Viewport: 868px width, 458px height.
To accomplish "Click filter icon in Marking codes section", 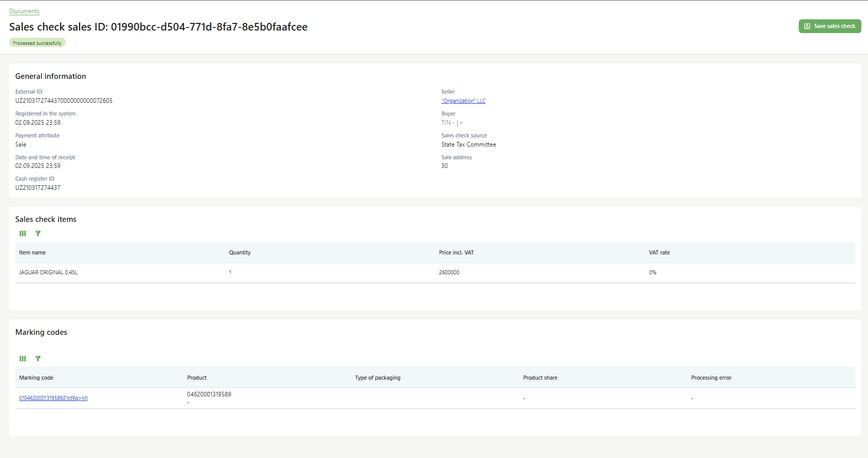I will [38, 359].
